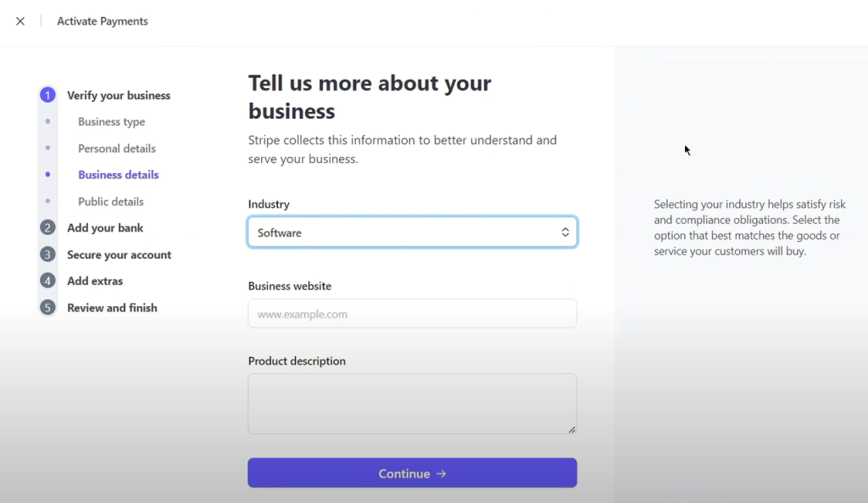
Task: Click step 1 circle icon in sidebar
Action: (x=48, y=95)
